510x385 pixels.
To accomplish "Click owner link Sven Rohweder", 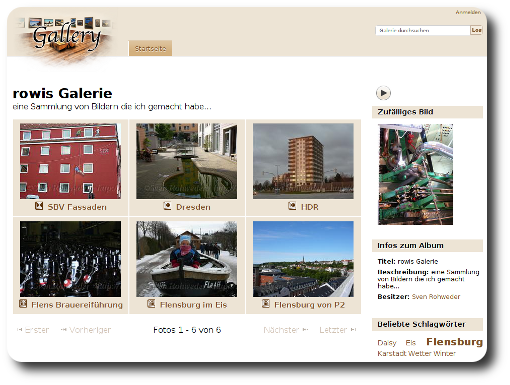I will click(x=436, y=297).
